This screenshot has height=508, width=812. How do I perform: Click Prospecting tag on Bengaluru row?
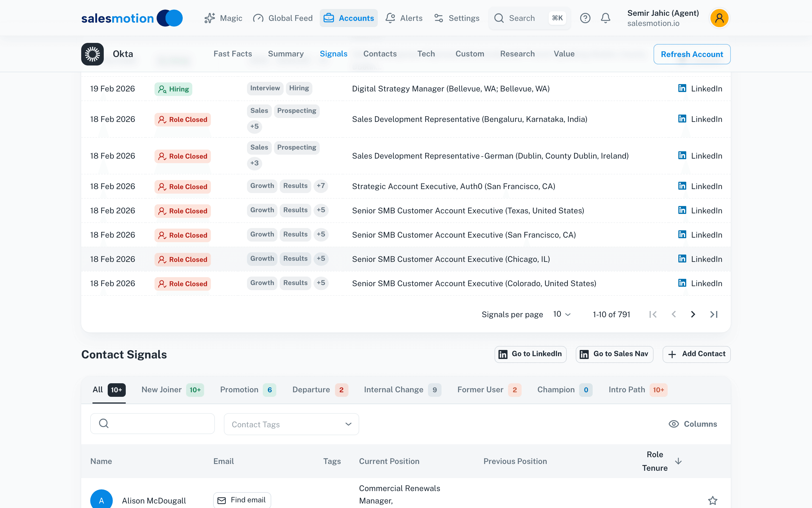(297, 111)
